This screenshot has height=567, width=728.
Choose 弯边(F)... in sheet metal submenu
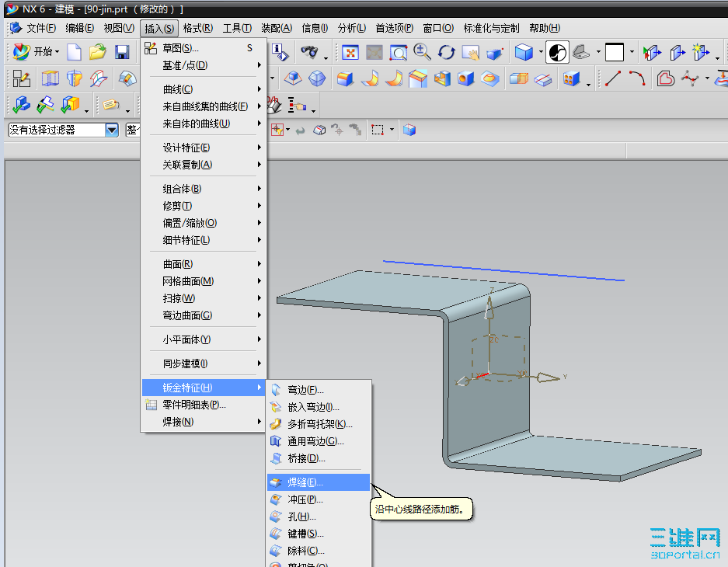[319, 390]
